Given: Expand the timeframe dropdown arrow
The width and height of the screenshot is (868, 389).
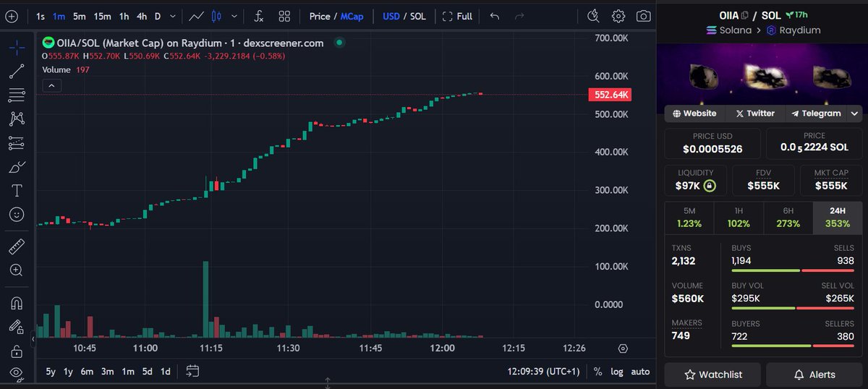Looking at the screenshot, I should 172,16.
